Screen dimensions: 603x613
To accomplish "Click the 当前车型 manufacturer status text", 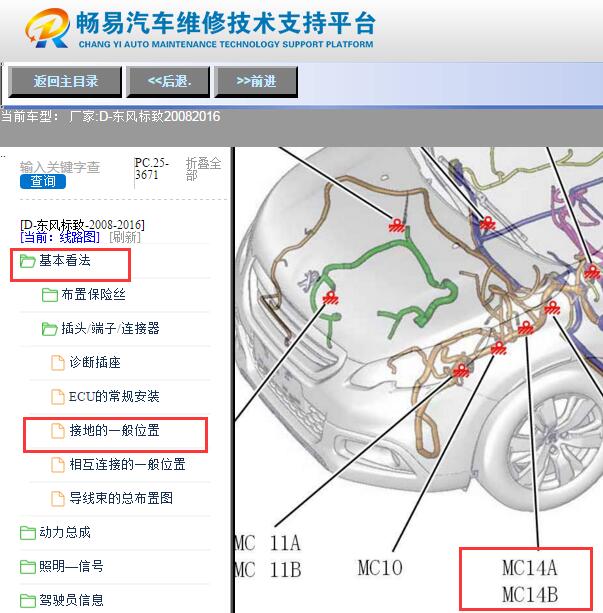I will point(110,117).
